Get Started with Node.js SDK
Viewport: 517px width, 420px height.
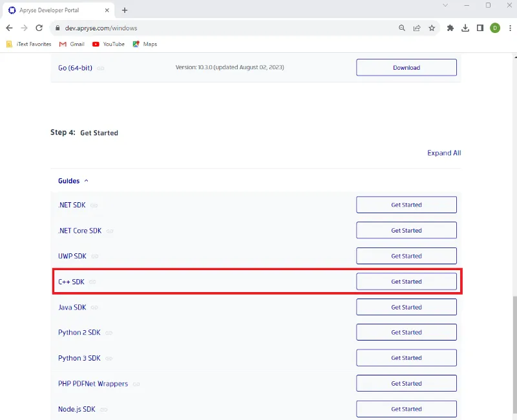(x=406, y=409)
